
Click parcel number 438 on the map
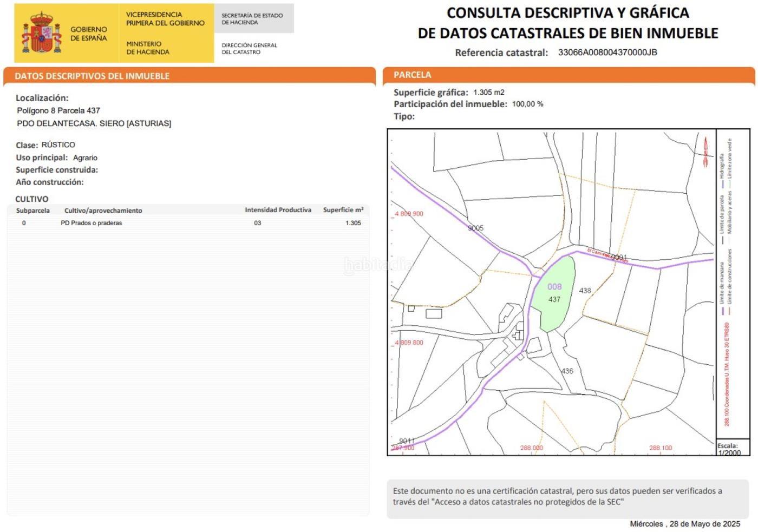[585, 291]
